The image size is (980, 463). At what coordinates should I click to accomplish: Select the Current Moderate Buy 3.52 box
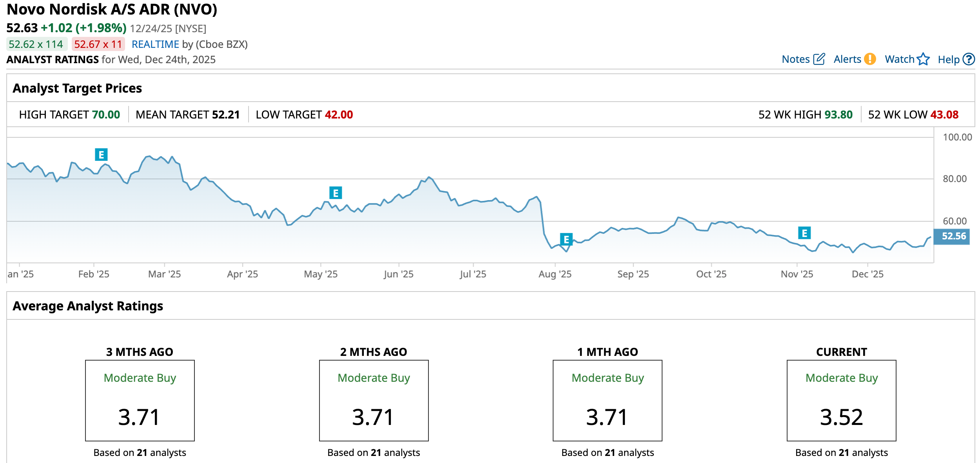click(841, 400)
